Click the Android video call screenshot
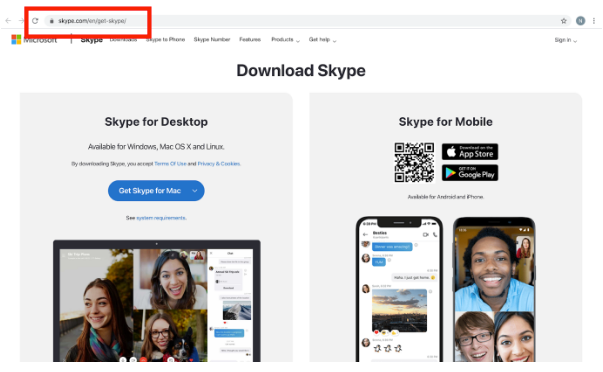The height and width of the screenshot is (372, 603). click(x=494, y=289)
